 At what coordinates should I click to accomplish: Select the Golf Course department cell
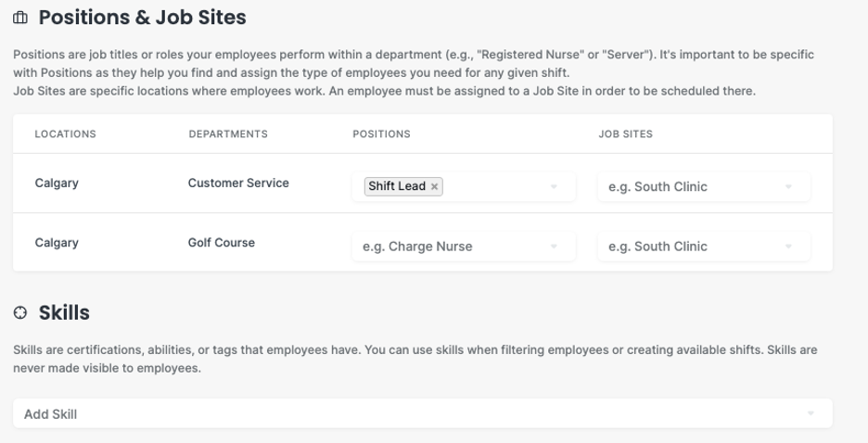[222, 243]
